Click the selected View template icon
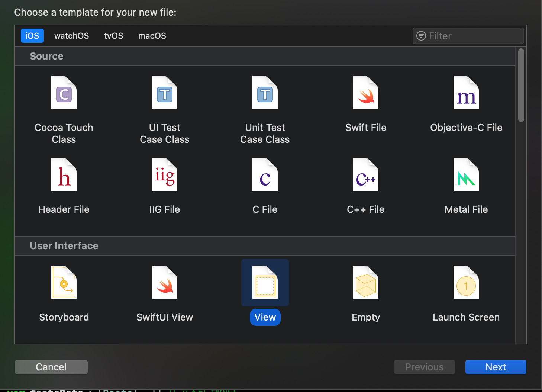This screenshot has height=392, width=542. point(265,282)
